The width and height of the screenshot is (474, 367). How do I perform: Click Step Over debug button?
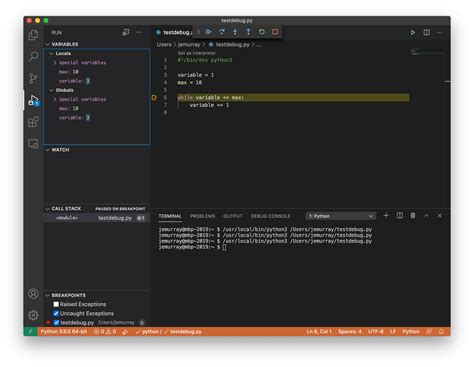222,32
